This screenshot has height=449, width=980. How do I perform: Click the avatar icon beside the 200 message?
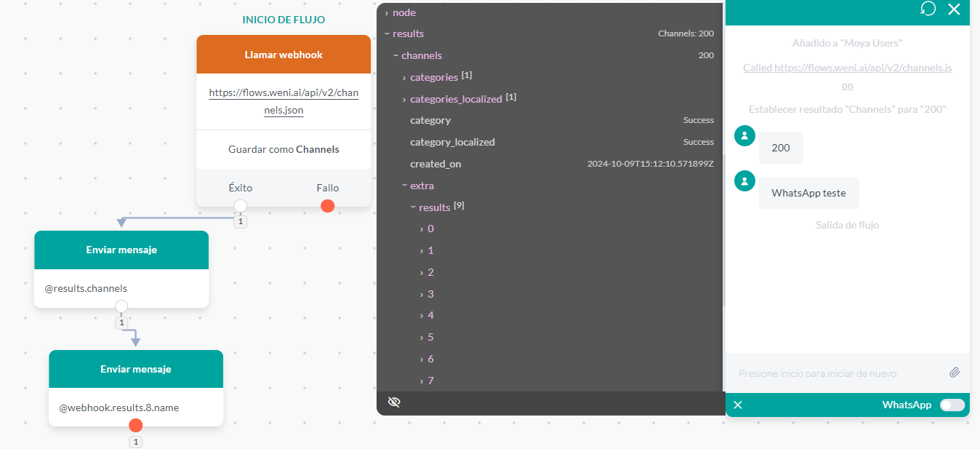(744, 135)
